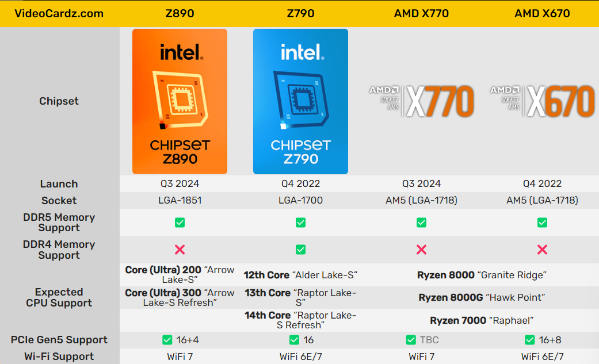Click the Intel Z790 chipset badge image
Screen dimensions: 599x364
click(300, 101)
